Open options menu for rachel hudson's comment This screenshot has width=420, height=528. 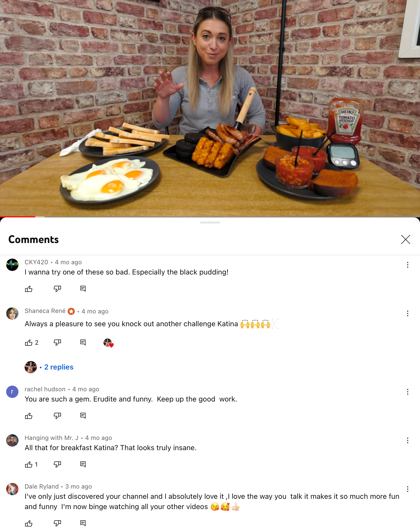pyautogui.click(x=407, y=392)
